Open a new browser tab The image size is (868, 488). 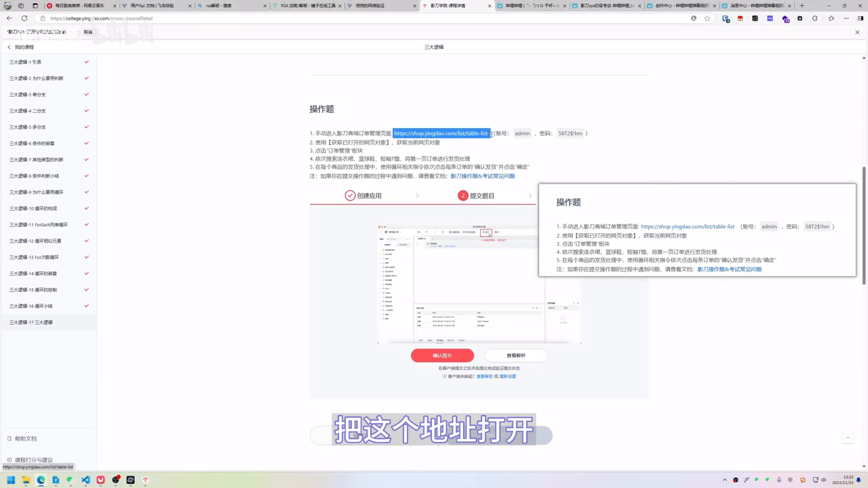(x=802, y=5)
